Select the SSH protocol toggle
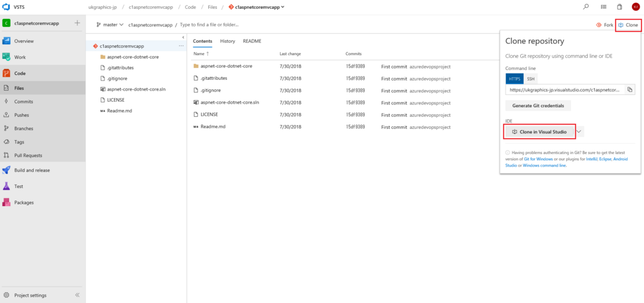The height and width of the screenshot is (303, 644). click(x=531, y=79)
